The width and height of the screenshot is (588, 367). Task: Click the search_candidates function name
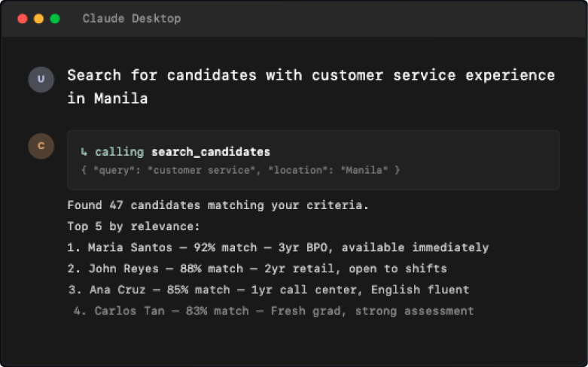click(211, 152)
